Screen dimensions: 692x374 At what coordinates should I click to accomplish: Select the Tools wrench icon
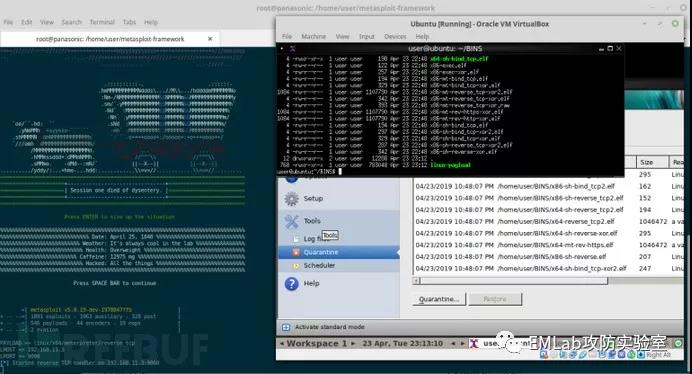point(292,221)
